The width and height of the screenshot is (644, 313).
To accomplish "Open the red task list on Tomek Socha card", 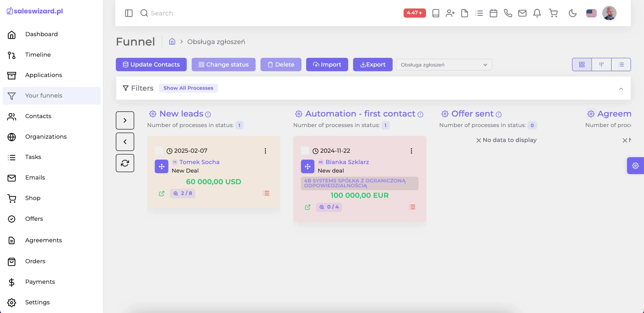I will pos(266,193).
